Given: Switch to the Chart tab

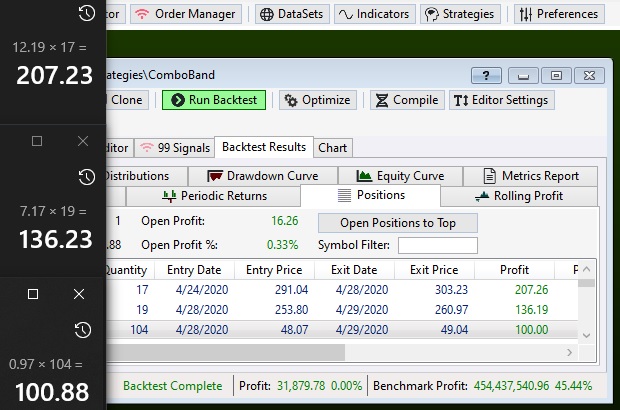Looking at the screenshot, I should click(x=332, y=148).
